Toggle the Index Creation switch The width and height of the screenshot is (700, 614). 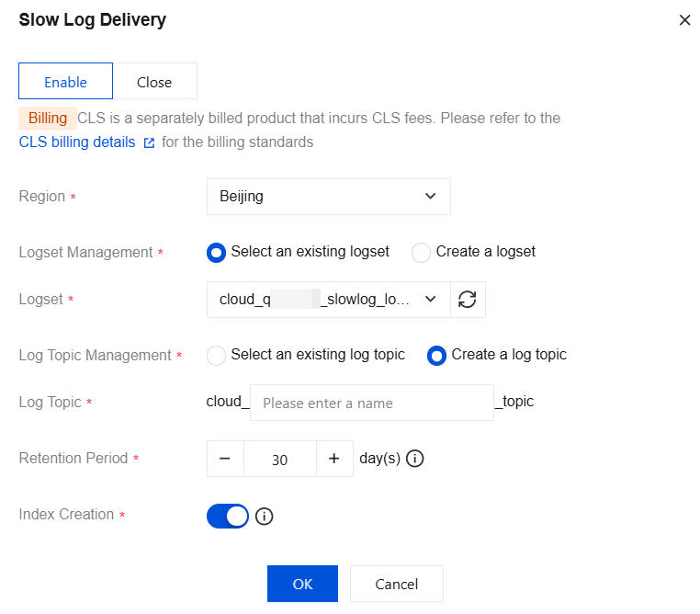(228, 517)
